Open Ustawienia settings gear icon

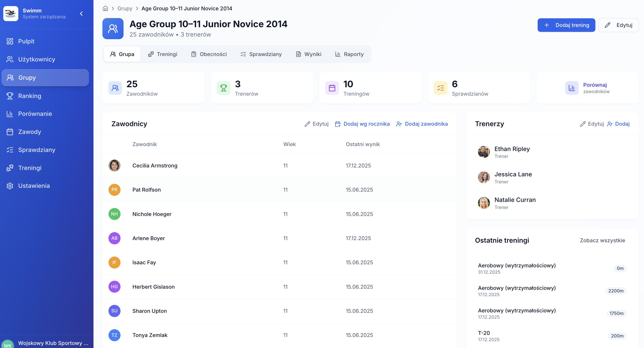10,186
